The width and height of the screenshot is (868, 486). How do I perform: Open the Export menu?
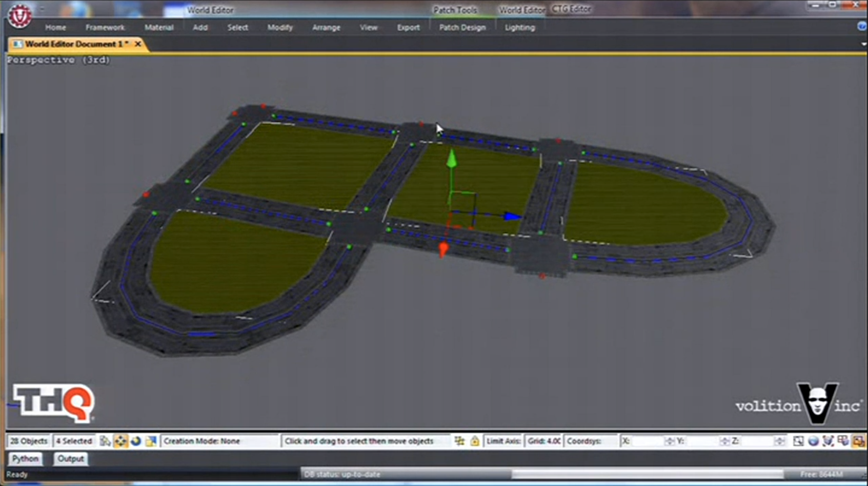coord(408,28)
